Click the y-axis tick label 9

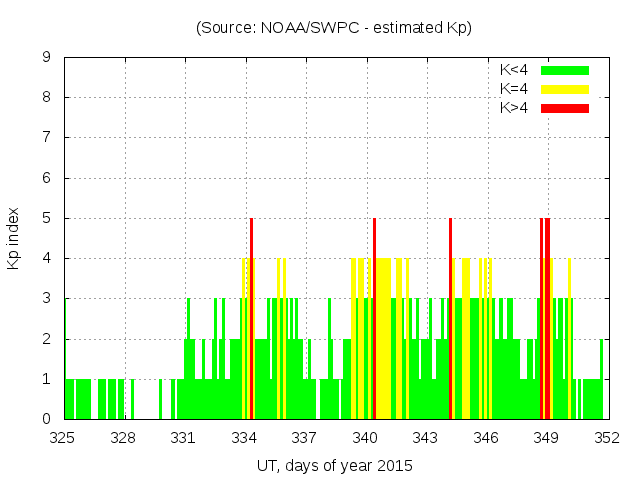tap(47, 58)
